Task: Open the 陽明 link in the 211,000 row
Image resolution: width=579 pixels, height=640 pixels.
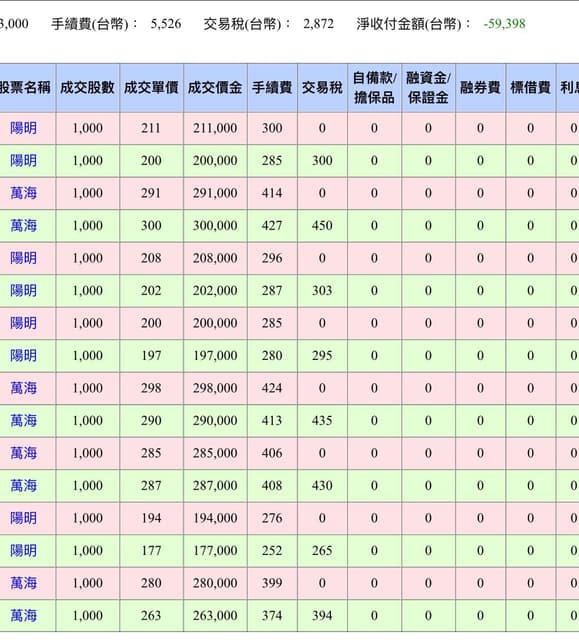Action: click(x=23, y=128)
